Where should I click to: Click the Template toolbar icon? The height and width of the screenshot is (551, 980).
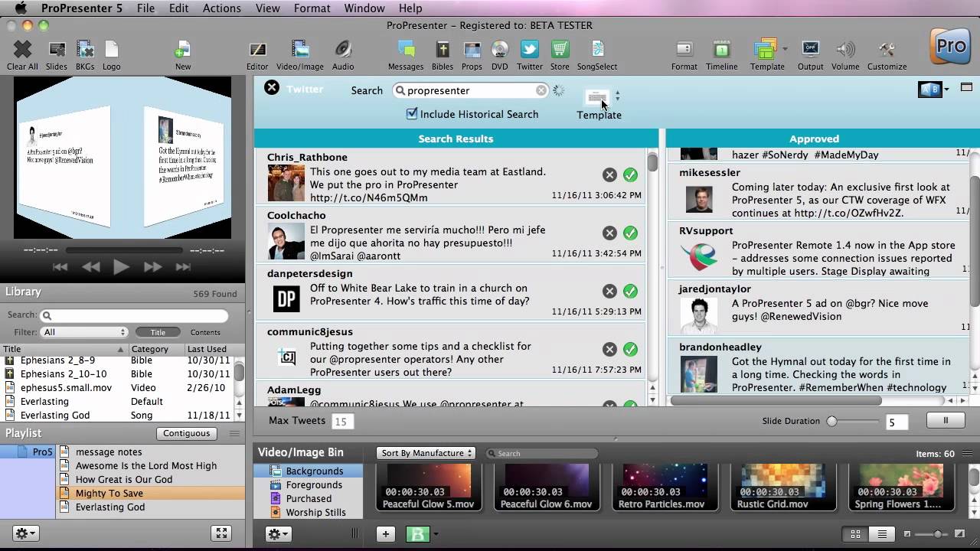[765, 51]
